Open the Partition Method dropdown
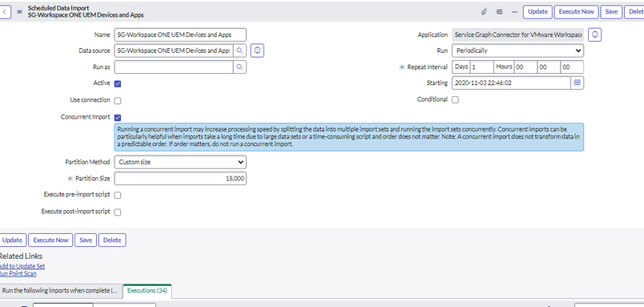Image resolution: width=644 pixels, height=307 pixels. click(180, 162)
